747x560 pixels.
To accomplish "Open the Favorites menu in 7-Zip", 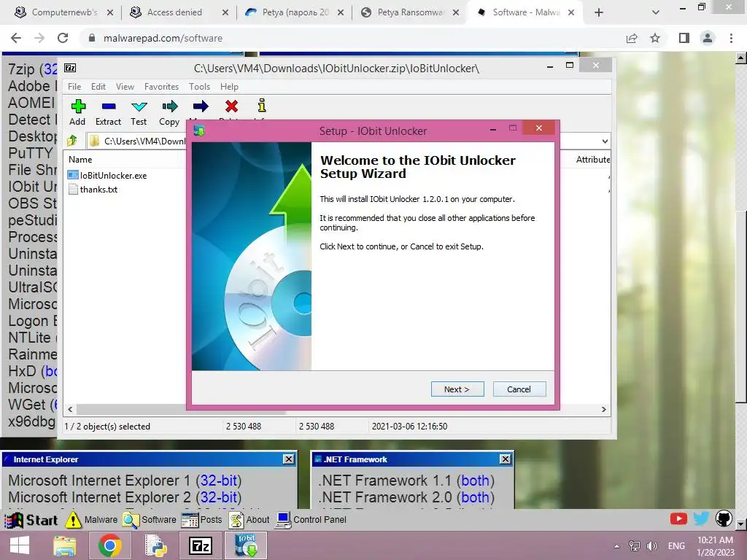I will point(161,87).
